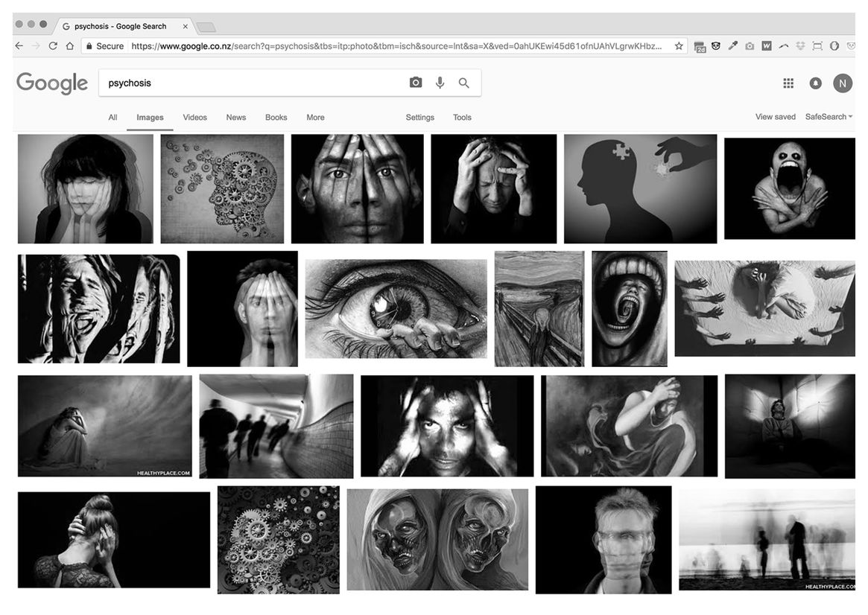Open the Tools filter options
868x615 pixels.
click(462, 118)
